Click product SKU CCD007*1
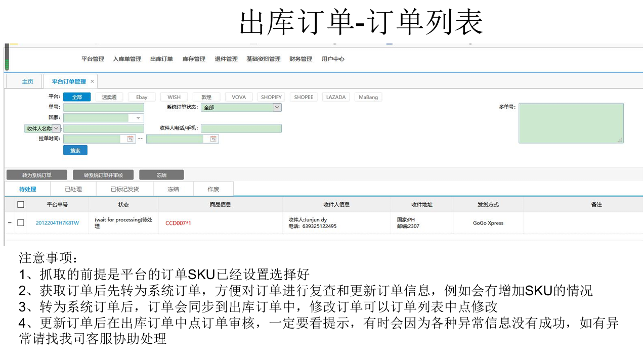The image size is (644, 361). [178, 223]
